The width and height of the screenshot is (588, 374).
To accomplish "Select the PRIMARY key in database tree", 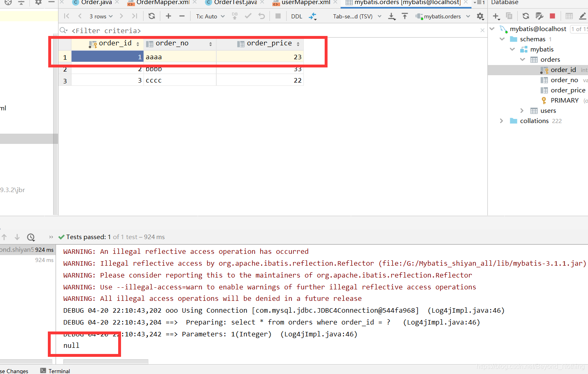I will 564,101.
